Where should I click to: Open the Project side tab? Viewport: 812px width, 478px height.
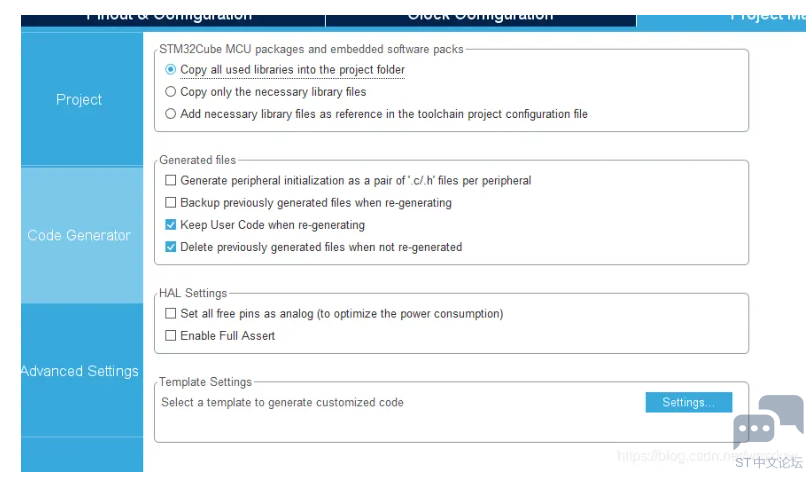82,99
